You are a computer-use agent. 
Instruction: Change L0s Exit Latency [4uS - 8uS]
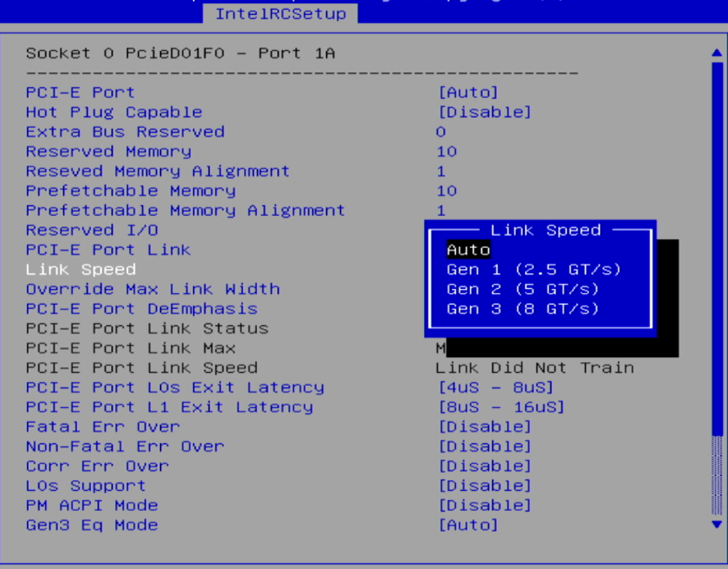point(495,387)
